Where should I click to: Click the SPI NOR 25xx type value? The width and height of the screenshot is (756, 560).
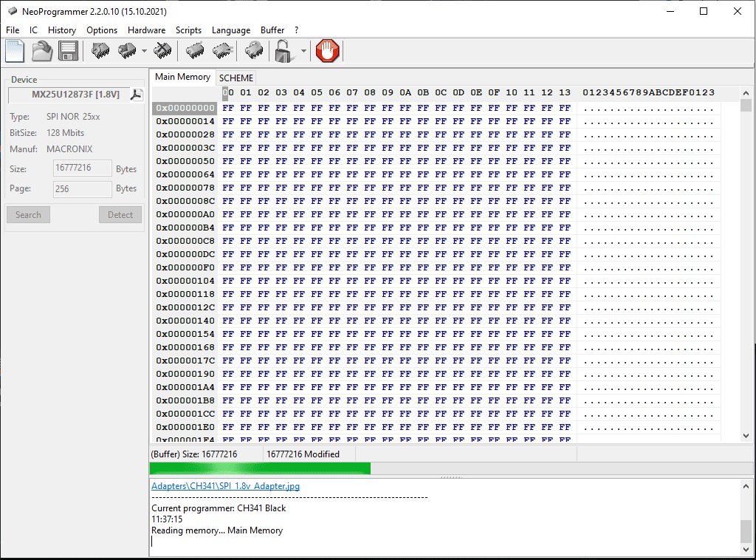[x=73, y=117]
